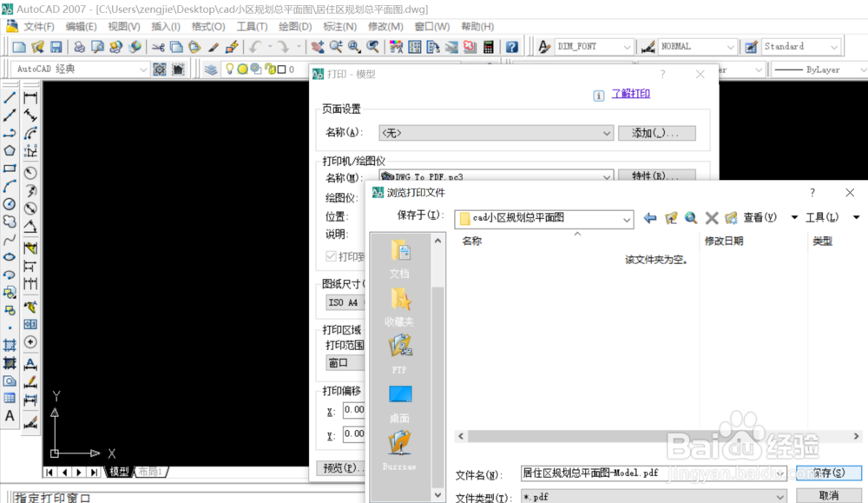Click the Help question mark toolbar icon
Viewport: 868px width, 503px height.
point(512,47)
